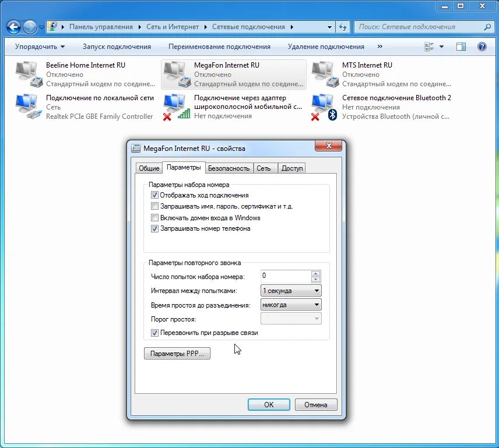The width and height of the screenshot is (499, 448).
Task: Select the mobile broadband adapter connection icon
Action: pyautogui.click(x=177, y=107)
